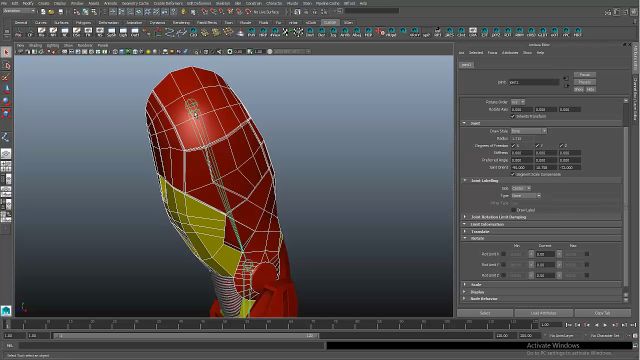The height and width of the screenshot is (360, 640).
Task: Open the Rendering shelf tab
Action: [181, 22]
